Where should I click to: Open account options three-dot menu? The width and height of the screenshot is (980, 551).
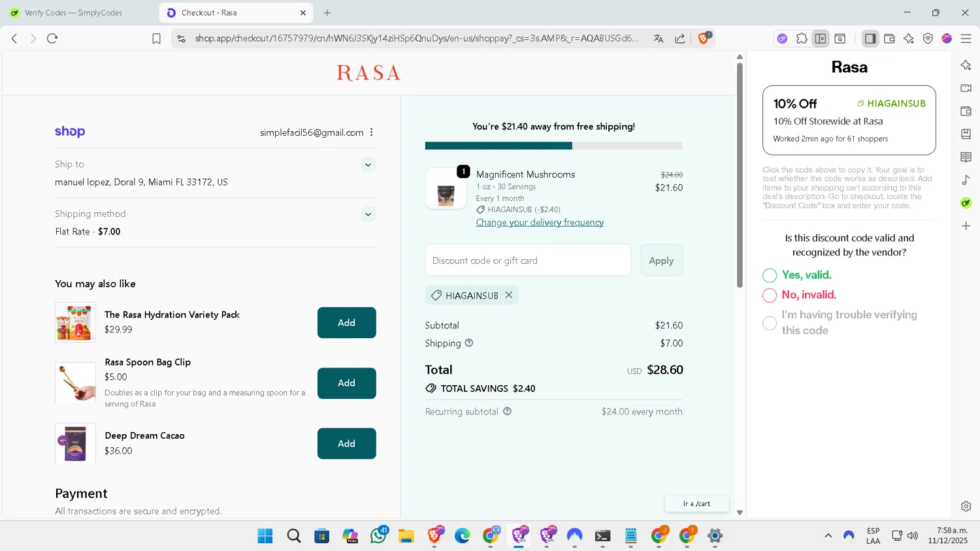(371, 132)
